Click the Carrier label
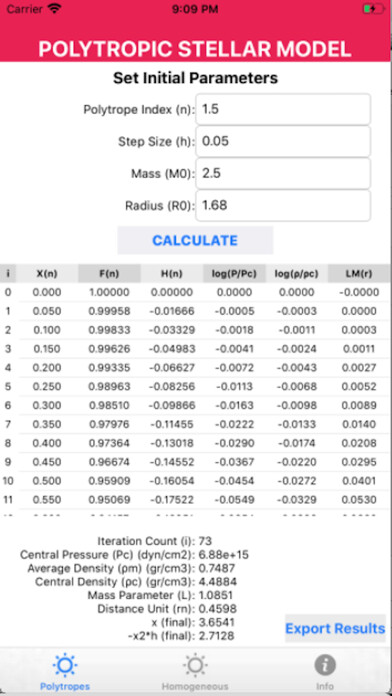This screenshot has width=392, height=696. click(25, 9)
